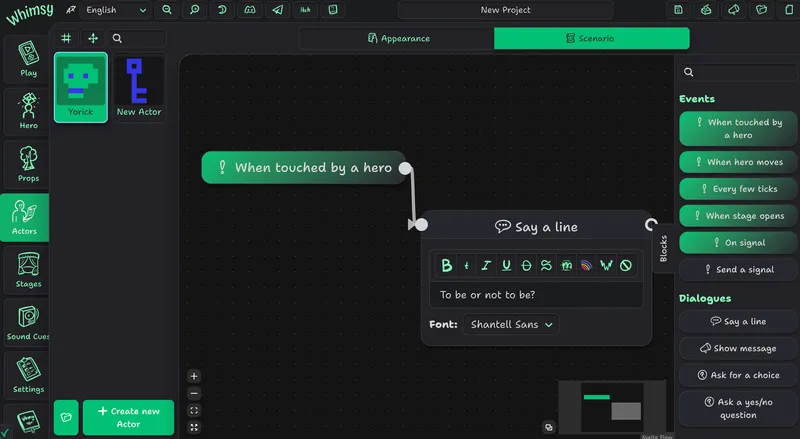800x439 pixels.
Task: Click the underline formatting icon
Action: click(506, 265)
